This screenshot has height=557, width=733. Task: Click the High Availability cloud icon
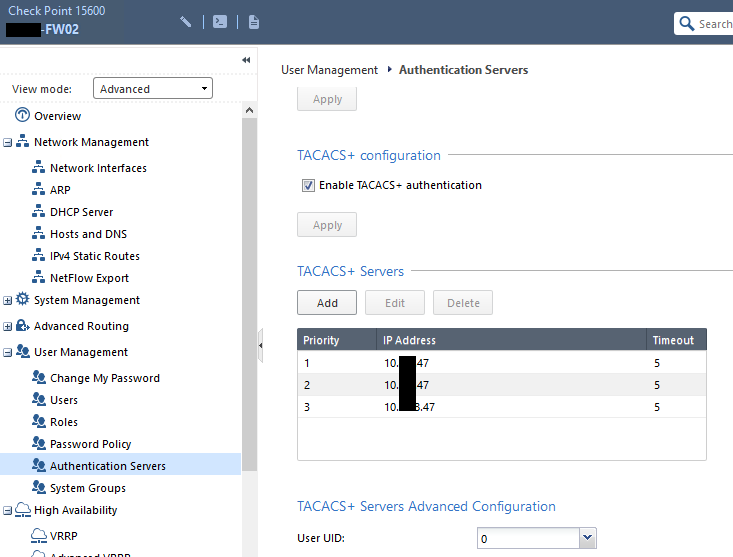23,509
